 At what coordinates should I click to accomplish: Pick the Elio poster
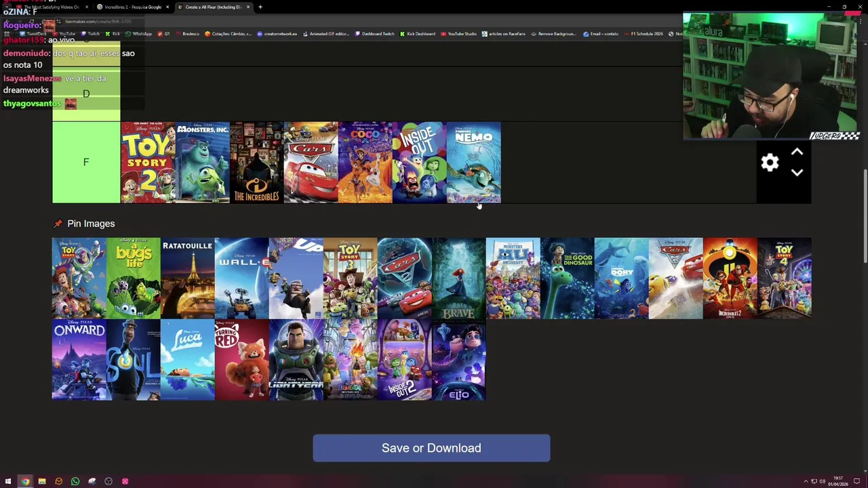point(459,360)
